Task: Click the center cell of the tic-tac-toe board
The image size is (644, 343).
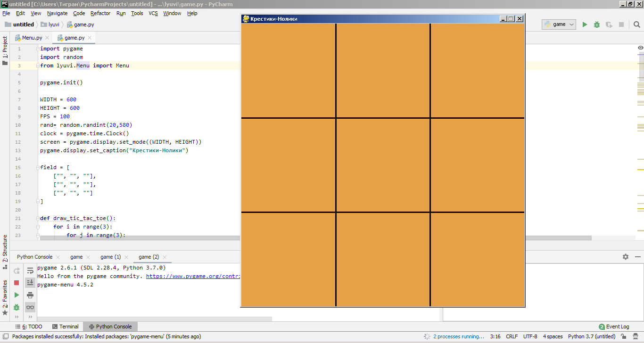Action: [383, 165]
